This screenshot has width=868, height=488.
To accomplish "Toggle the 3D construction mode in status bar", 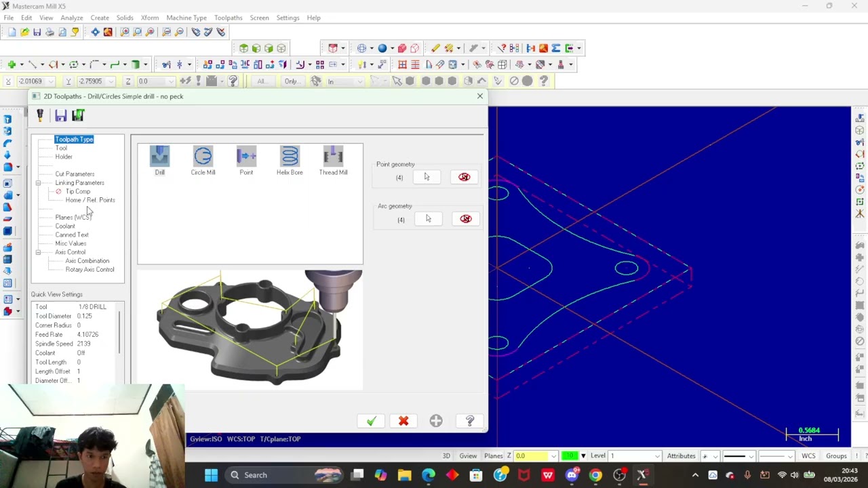I will tap(446, 456).
